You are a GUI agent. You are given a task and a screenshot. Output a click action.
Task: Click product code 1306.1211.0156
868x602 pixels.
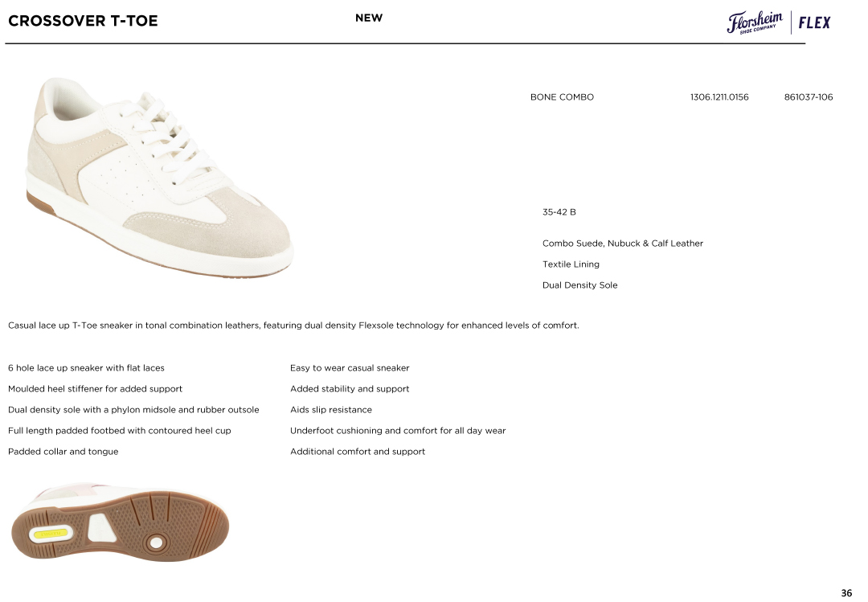click(719, 97)
